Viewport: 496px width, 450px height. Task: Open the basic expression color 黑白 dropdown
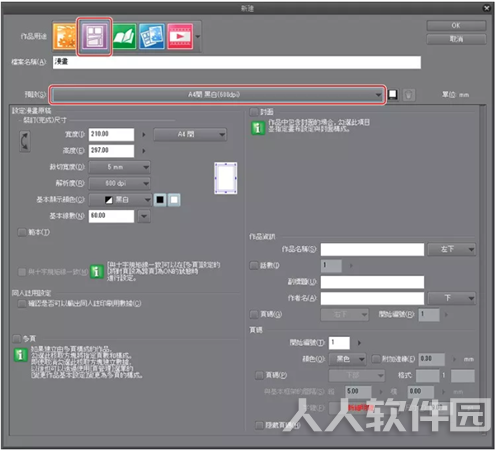(x=120, y=200)
